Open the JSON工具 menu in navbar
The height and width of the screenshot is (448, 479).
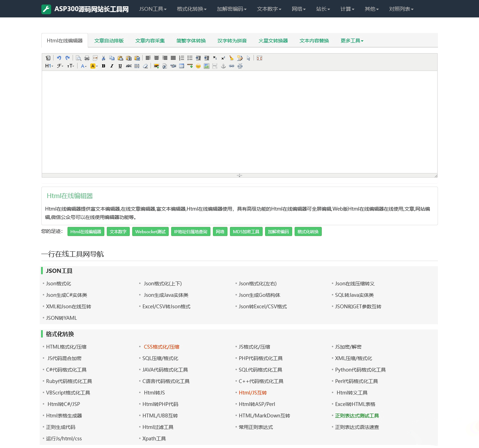click(153, 9)
